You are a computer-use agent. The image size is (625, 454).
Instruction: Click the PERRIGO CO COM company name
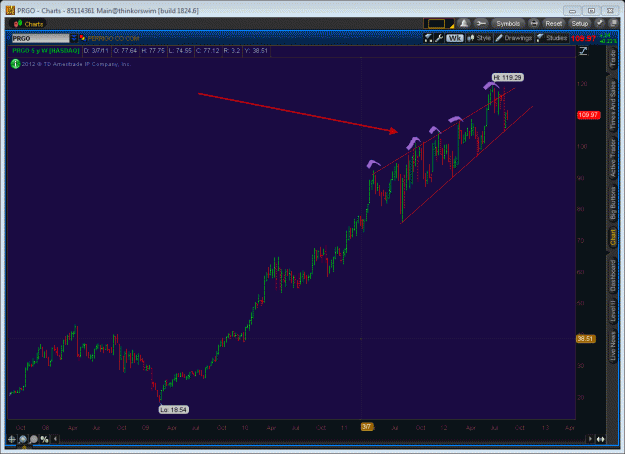coord(113,38)
